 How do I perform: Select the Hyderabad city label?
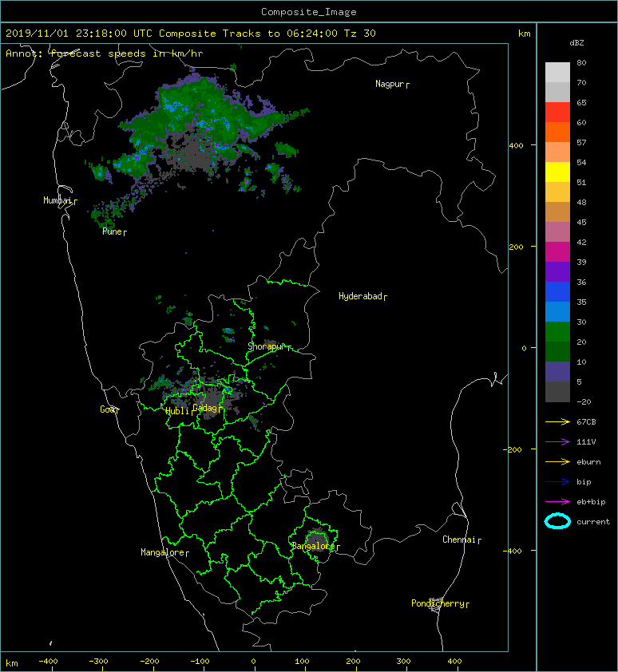point(362,296)
